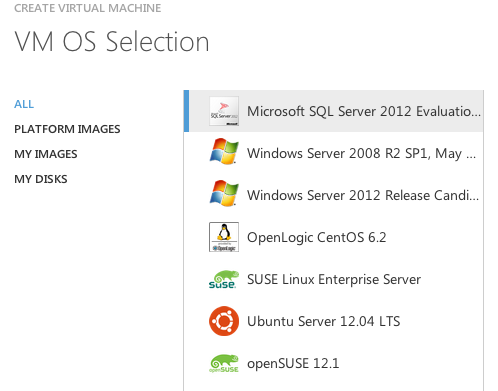Click the OpenLogic CentOS penguin icon
This screenshot has width=498, height=391.
(224, 237)
